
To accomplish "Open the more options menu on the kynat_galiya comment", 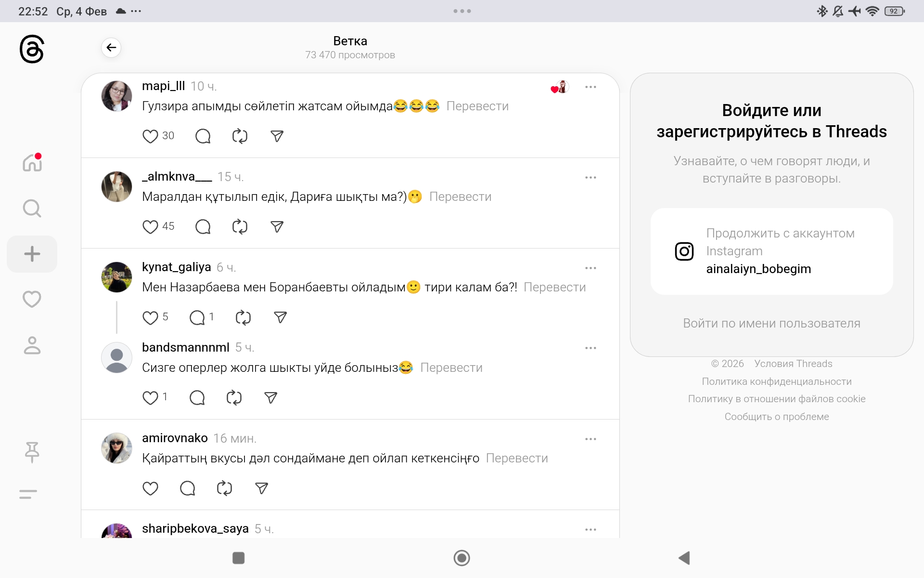I will tap(590, 268).
